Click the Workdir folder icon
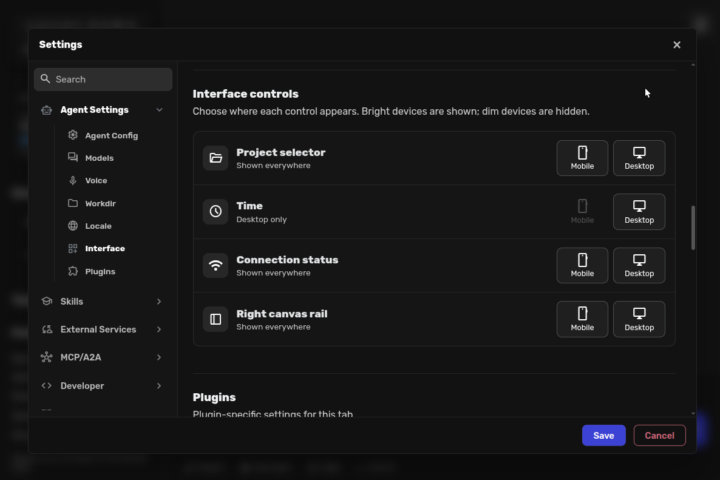The height and width of the screenshot is (480, 720). click(73, 203)
